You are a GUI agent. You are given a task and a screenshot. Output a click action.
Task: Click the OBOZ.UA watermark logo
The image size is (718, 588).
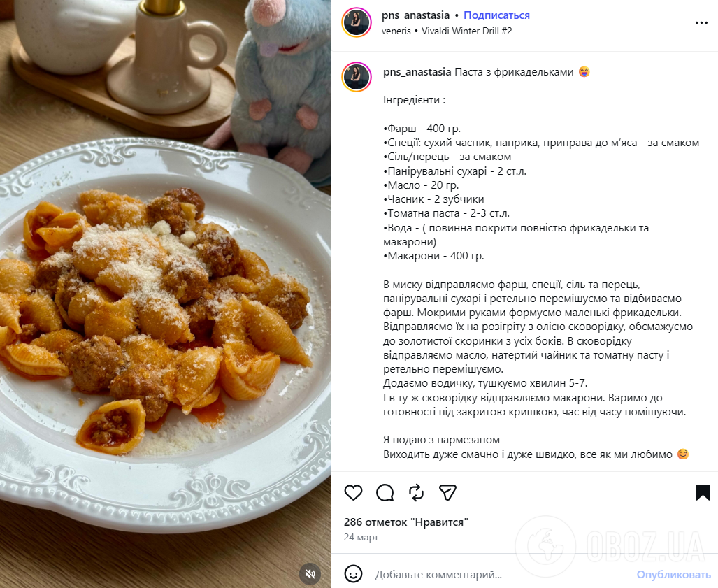(x=611, y=546)
